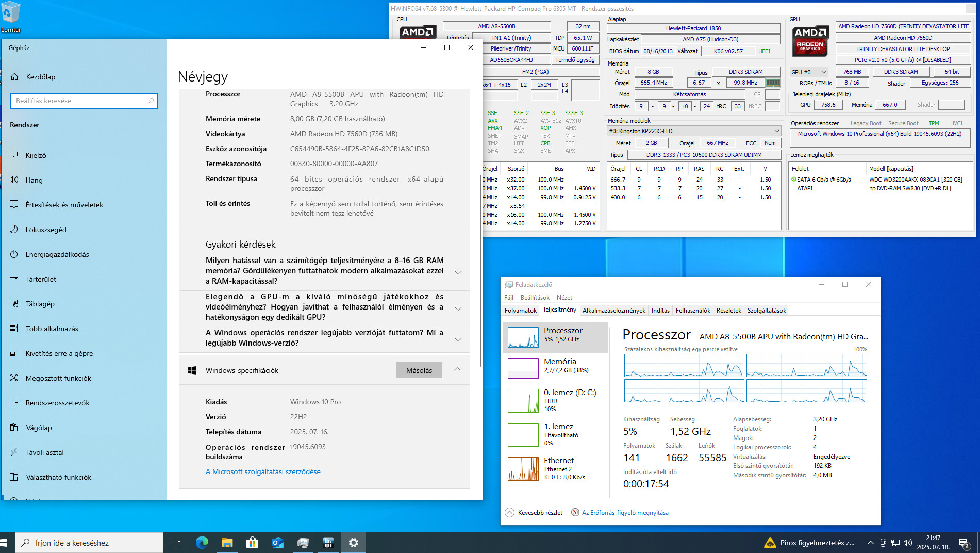Viewport: 980px width, 553px height.
Task: Open the Beállítások menu in Task Manager
Action: [535, 298]
